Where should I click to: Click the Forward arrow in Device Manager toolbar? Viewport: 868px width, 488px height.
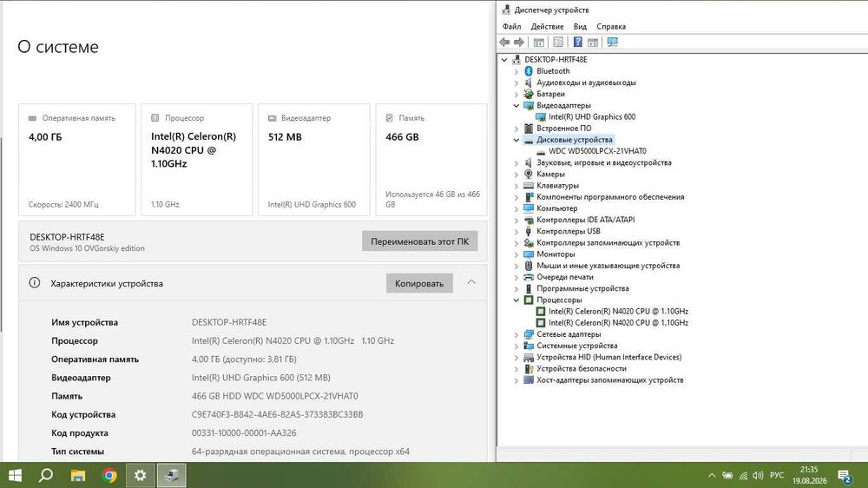point(519,42)
